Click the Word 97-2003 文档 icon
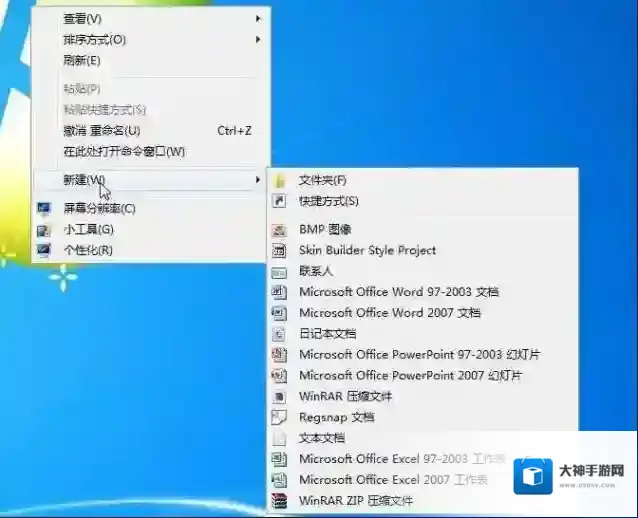Screen dimensions: 638x518 click(x=279, y=292)
